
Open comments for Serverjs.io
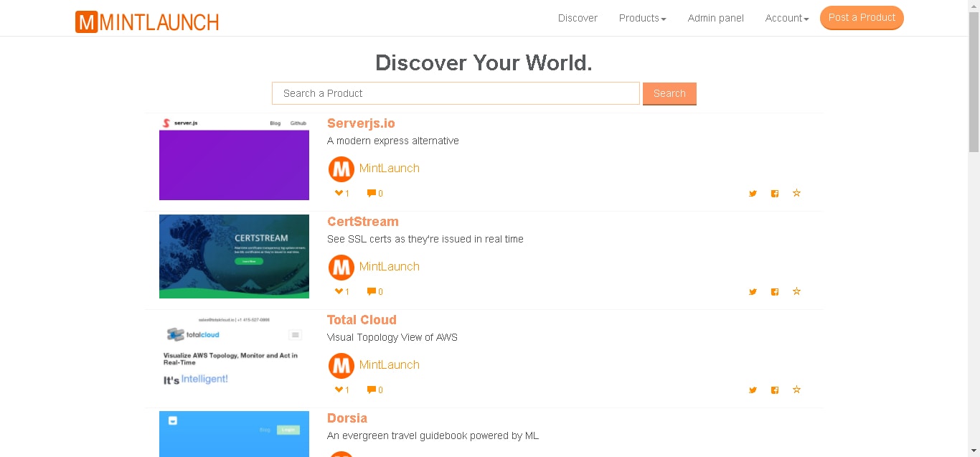coord(374,193)
